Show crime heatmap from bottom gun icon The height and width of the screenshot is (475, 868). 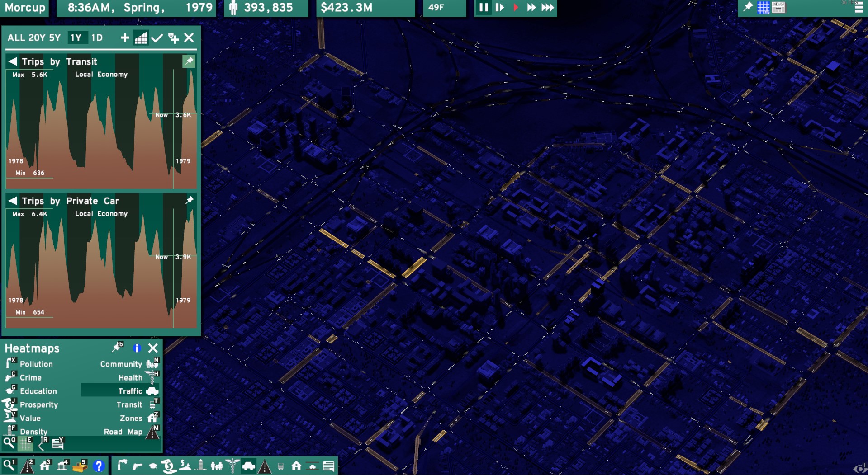(x=138, y=466)
